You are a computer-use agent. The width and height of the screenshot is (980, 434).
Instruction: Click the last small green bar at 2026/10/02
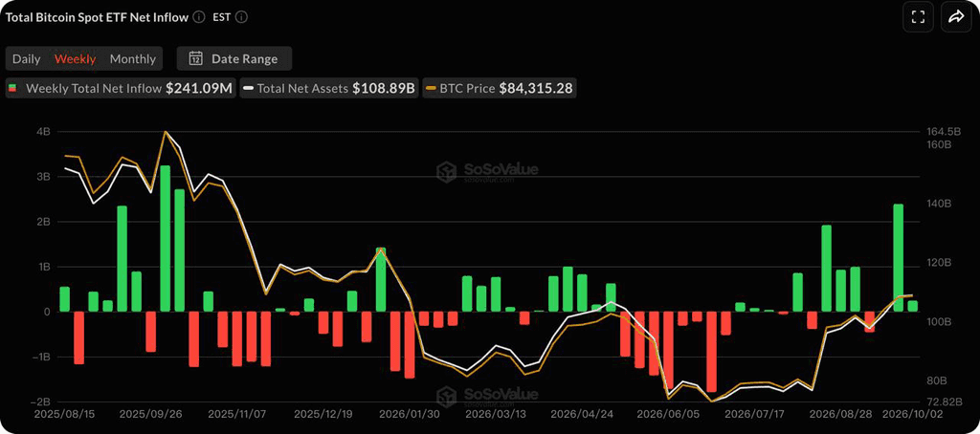[x=912, y=306]
